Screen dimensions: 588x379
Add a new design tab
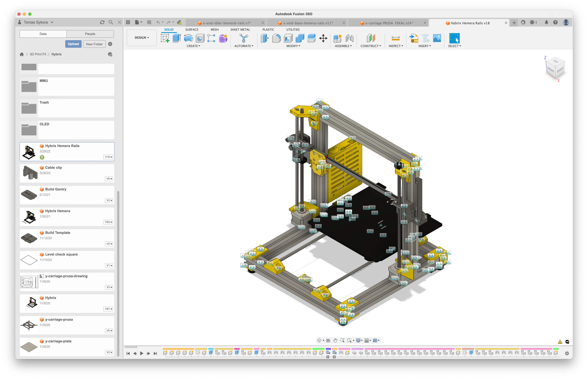pos(514,23)
